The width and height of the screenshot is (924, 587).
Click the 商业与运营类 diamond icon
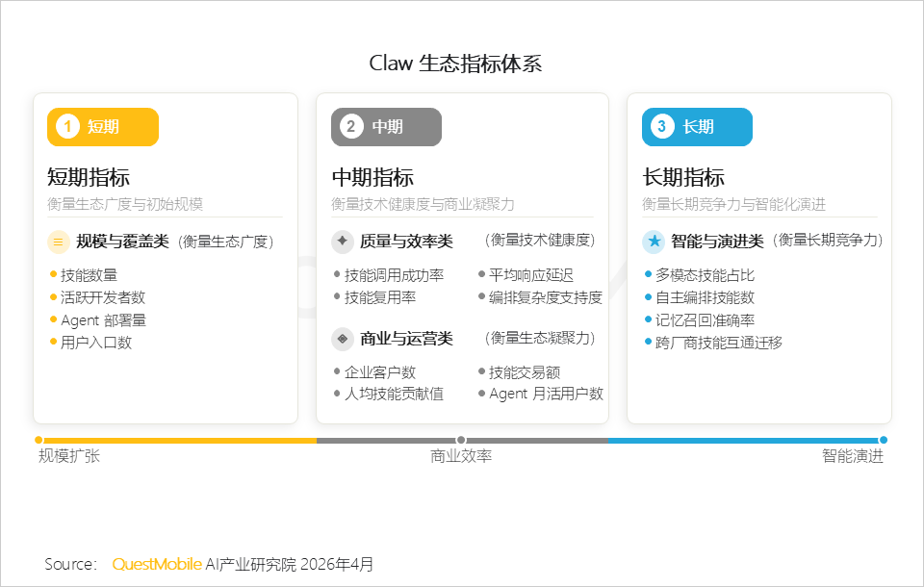343,339
